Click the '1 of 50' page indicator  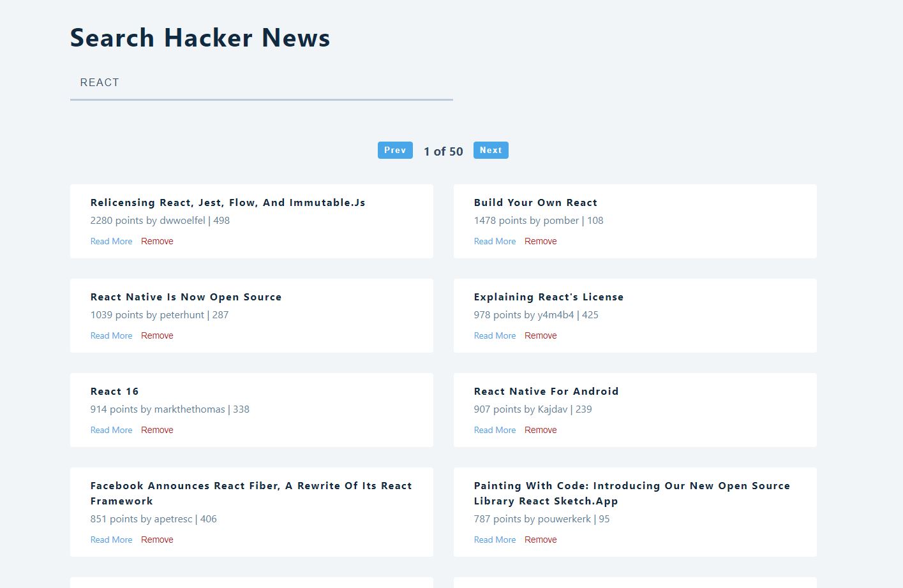[x=444, y=151]
